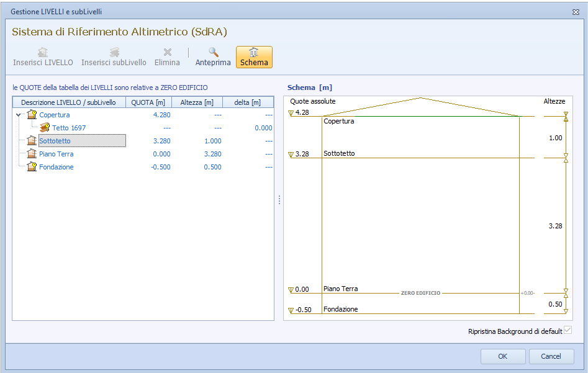Click the Altezza [m] column header
588x373 pixels.
(196, 102)
